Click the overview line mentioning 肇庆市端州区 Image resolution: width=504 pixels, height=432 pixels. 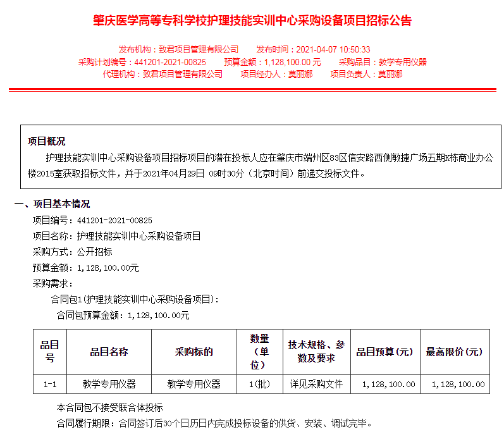click(269, 157)
